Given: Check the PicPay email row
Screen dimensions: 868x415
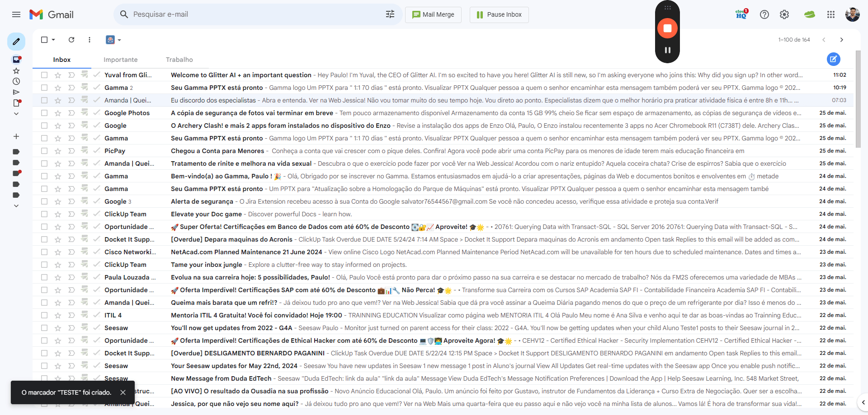Looking at the screenshot, I should coord(44,151).
